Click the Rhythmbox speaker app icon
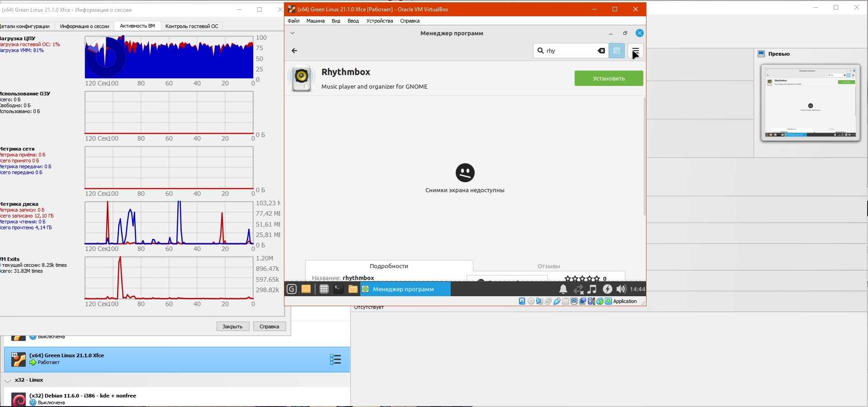Image resolution: width=868 pixels, height=407 pixels. [301, 78]
